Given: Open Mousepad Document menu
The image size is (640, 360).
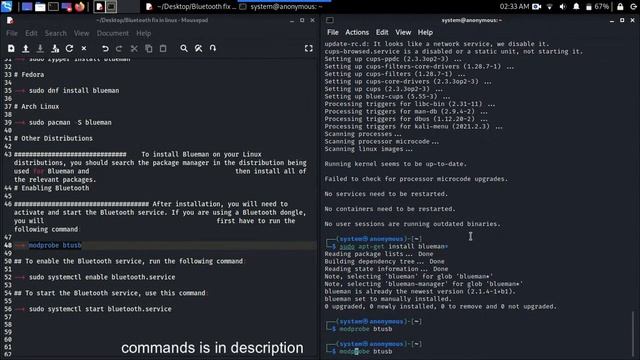Looking at the screenshot, I should (x=113, y=33).
